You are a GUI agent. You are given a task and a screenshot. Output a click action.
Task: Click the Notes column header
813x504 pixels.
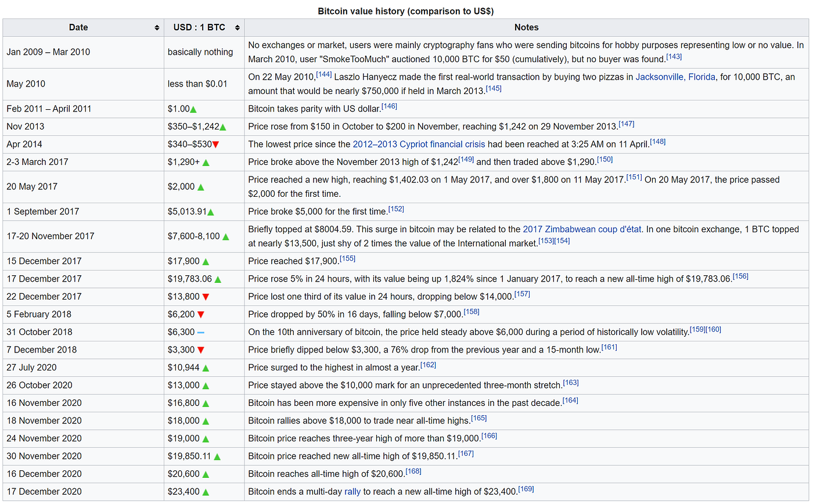(527, 28)
